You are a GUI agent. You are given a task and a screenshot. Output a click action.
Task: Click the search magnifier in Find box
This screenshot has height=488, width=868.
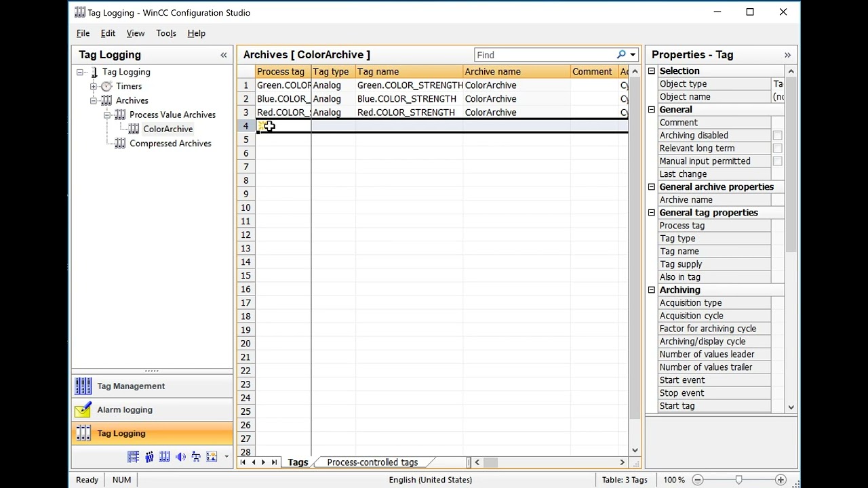pos(621,55)
